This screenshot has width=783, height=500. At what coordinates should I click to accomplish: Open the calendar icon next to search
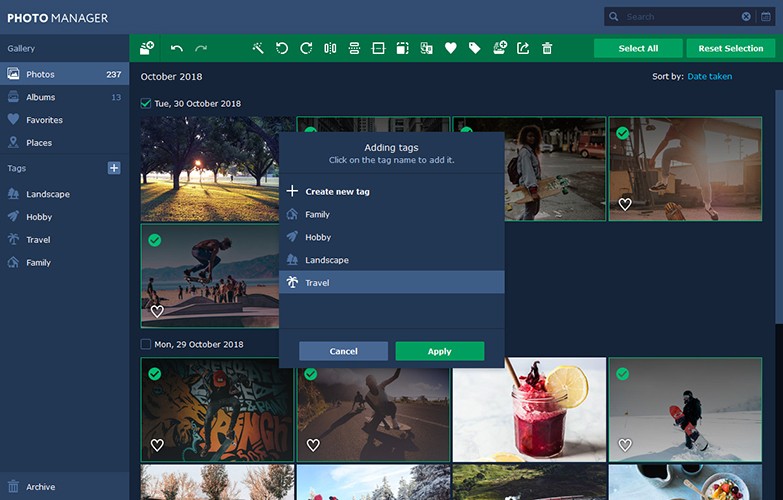click(765, 16)
